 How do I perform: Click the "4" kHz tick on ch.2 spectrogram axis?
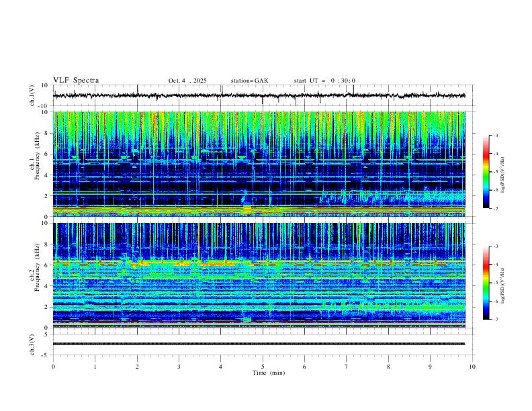pos(46,286)
